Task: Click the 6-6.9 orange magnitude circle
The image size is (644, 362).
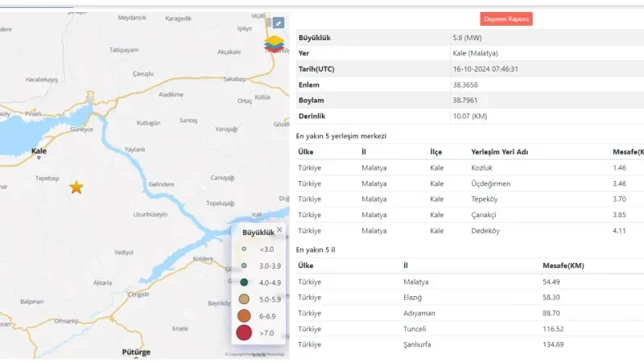Action: pyautogui.click(x=244, y=315)
